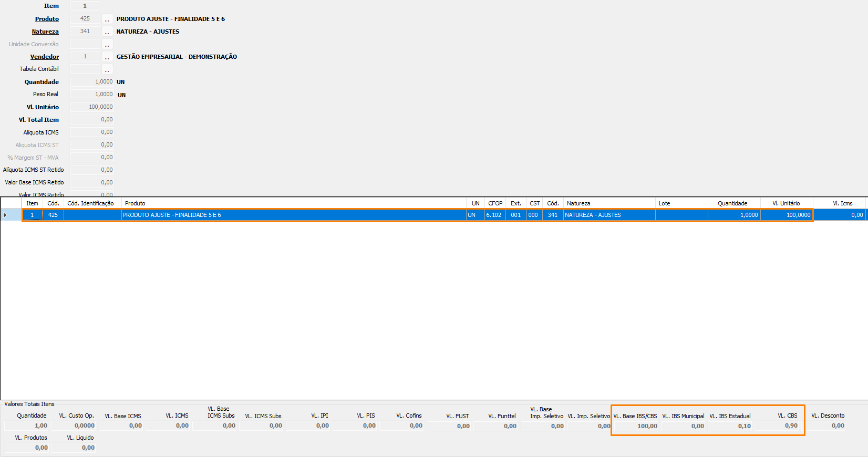This screenshot has height=457, width=868.
Task: Click the grid row indicator arrow
Action: 5,215
